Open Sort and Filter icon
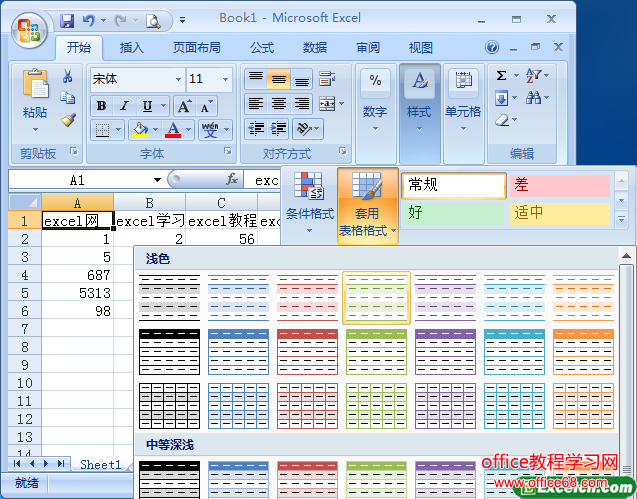637x499 pixels. (x=533, y=76)
